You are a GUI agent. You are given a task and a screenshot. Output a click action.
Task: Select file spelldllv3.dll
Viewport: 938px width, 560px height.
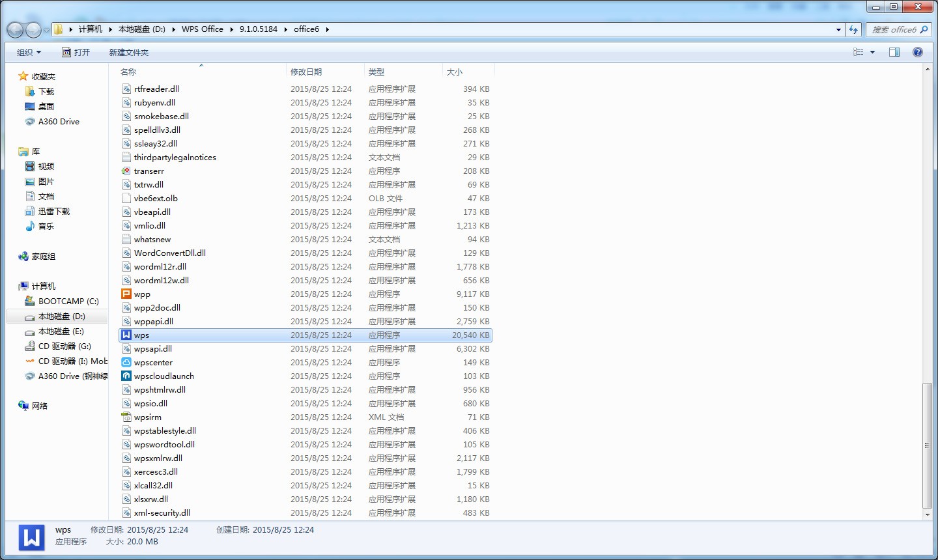[157, 130]
